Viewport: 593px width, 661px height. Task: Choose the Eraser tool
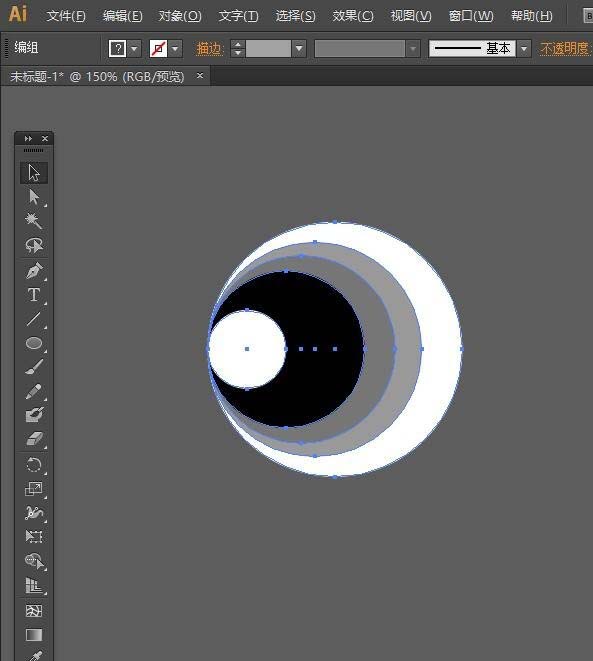(x=34, y=439)
